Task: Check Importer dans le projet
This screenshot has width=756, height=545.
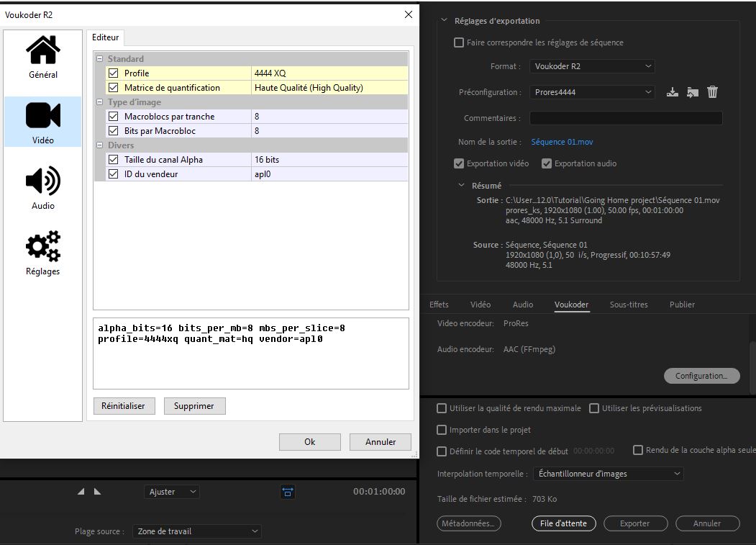Action: (x=442, y=430)
